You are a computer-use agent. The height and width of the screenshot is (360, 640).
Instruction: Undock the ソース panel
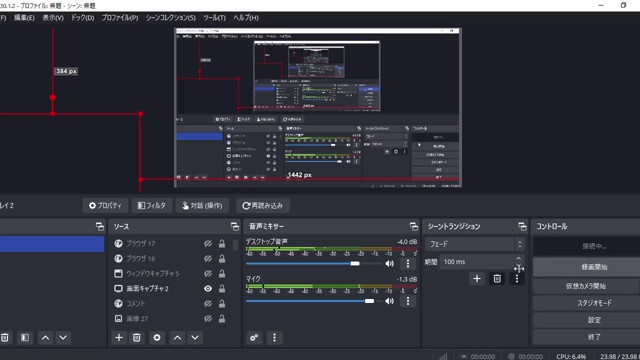click(x=235, y=227)
